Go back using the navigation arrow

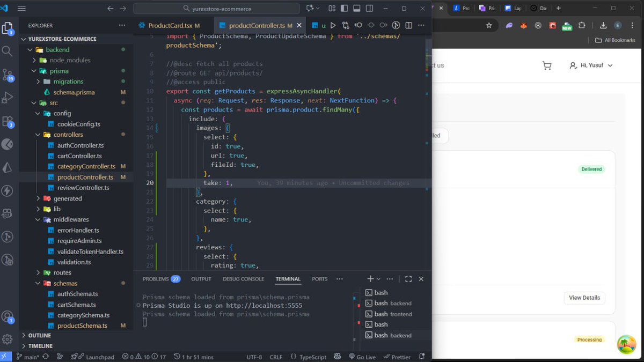point(111,9)
